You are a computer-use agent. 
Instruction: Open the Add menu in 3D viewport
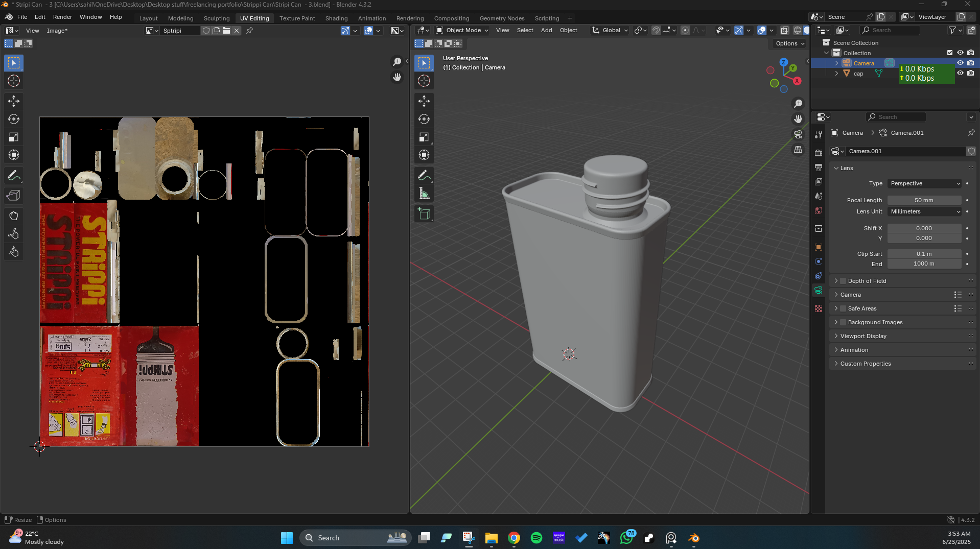[546, 30]
